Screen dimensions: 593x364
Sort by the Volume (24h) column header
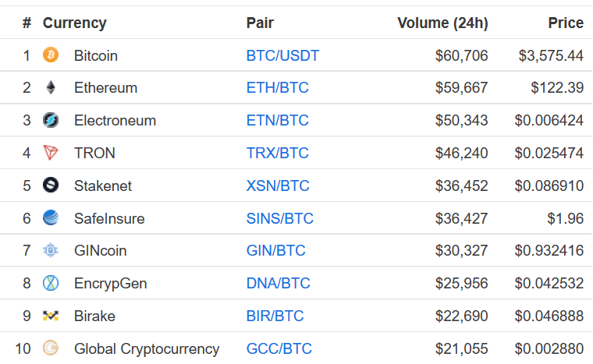[x=442, y=23]
